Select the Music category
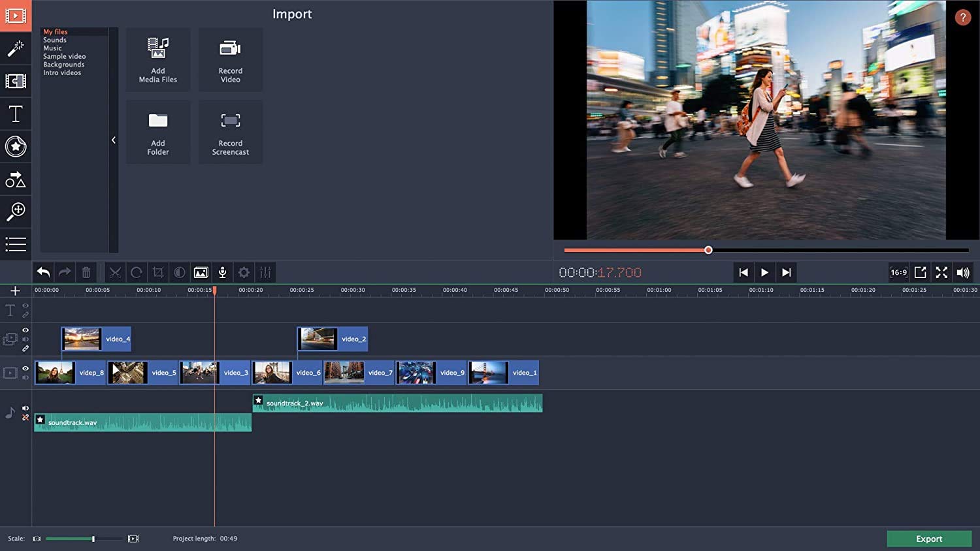 (x=52, y=48)
